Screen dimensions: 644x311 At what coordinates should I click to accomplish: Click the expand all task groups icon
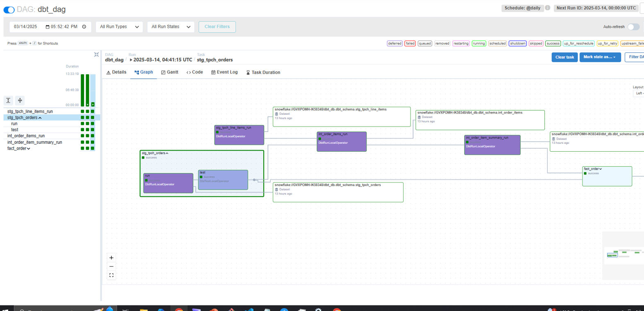[x=8, y=100]
